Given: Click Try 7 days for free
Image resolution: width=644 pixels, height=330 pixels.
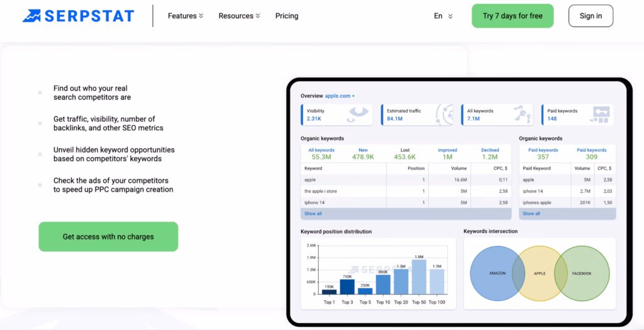Looking at the screenshot, I should click(513, 16).
